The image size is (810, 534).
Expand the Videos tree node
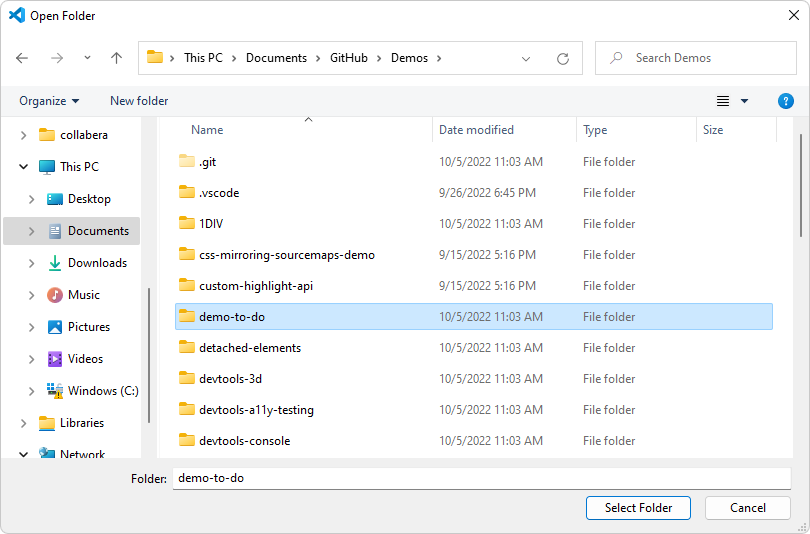point(32,359)
